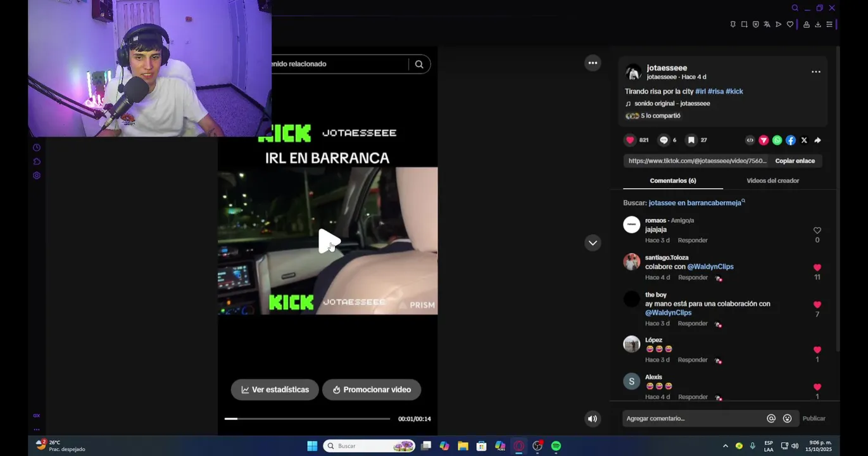Open jotaesseee profile avatar
The width and height of the screenshot is (868, 456).
point(633,72)
